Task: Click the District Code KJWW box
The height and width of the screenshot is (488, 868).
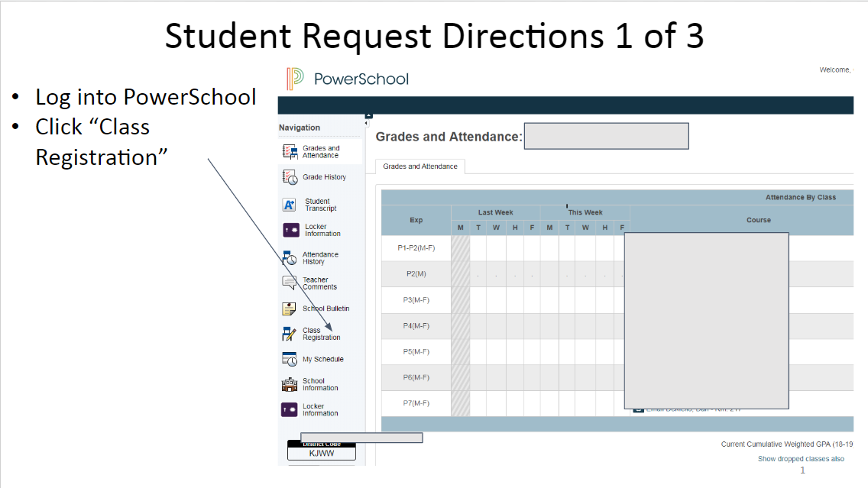Action: pos(322,451)
